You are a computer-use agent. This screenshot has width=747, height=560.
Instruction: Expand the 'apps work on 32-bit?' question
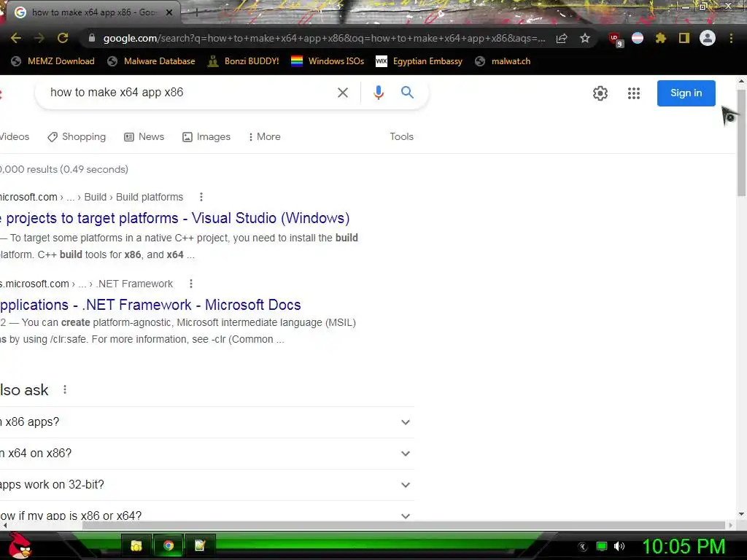click(206, 485)
